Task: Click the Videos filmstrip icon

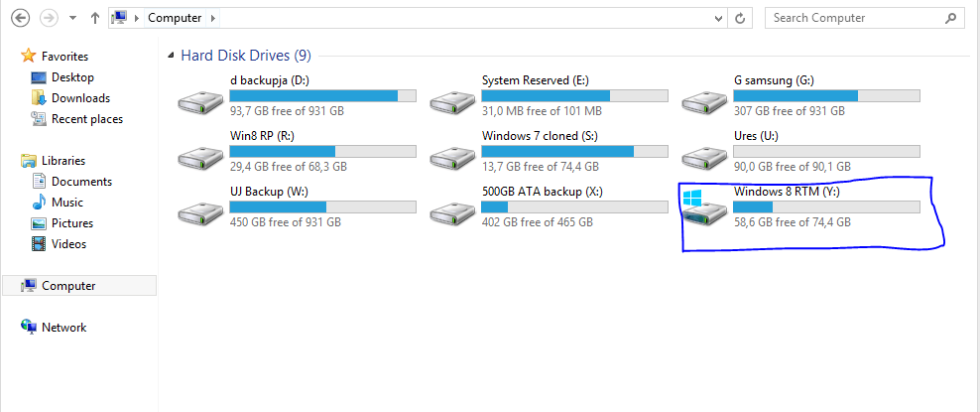Action: click(x=39, y=244)
